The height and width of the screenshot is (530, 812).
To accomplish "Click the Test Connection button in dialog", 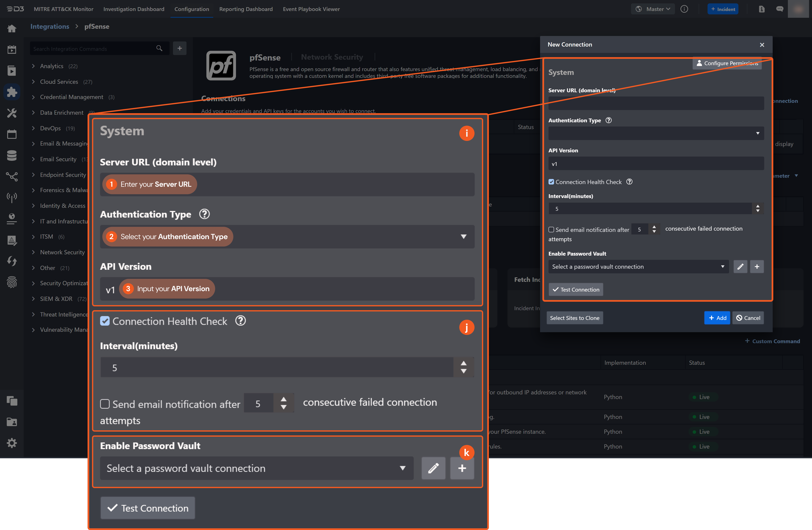I will click(x=576, y=289).
